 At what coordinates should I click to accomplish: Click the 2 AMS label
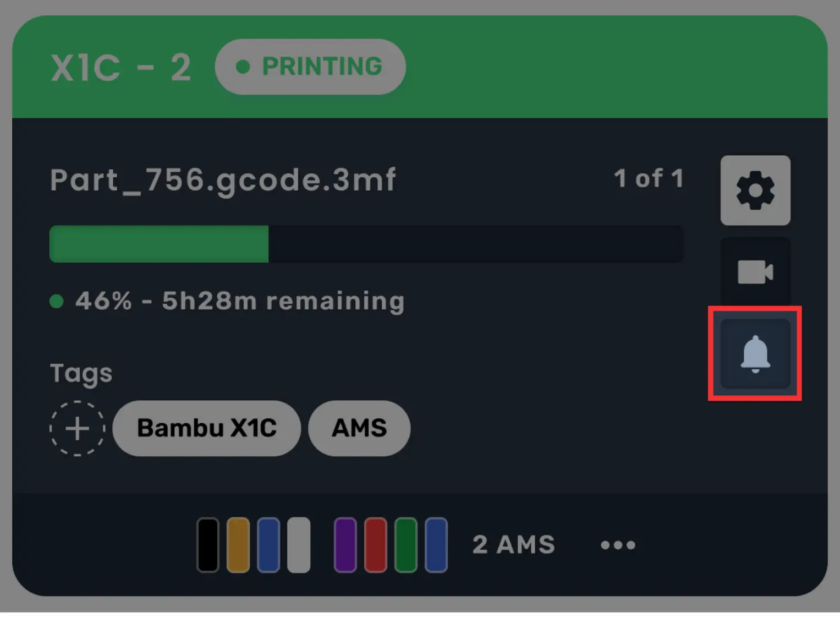[x=514, y=545]
